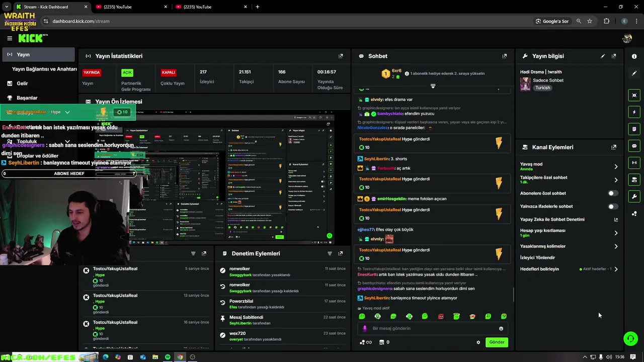Open taskbar volume icon
644x362 pixels.
pyautogui.click(x=609, y=357)
